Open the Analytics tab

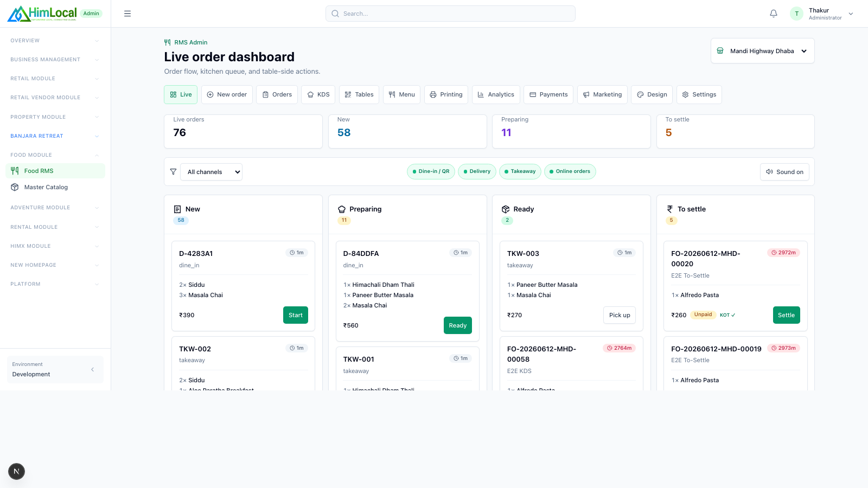(x=496, y=94)
